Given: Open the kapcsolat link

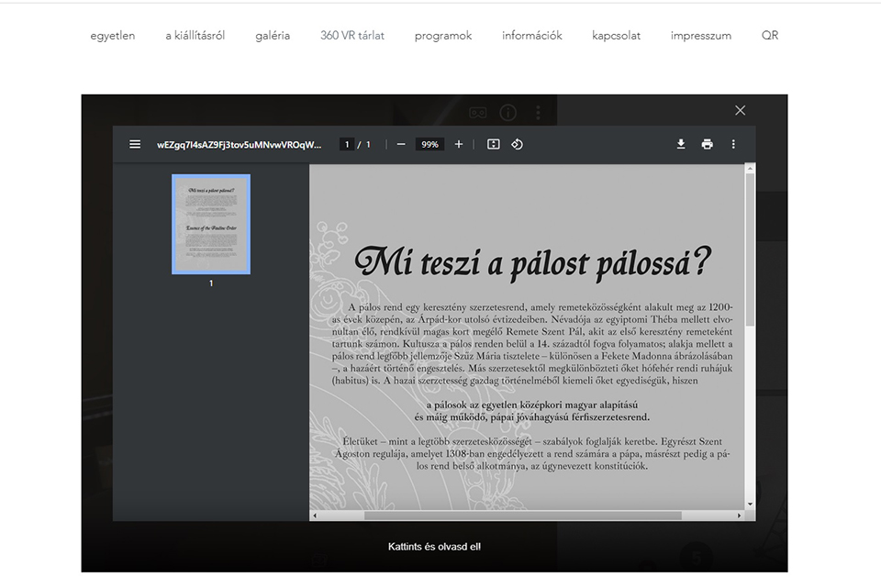Looking at the screenshot, I should 617,36.
